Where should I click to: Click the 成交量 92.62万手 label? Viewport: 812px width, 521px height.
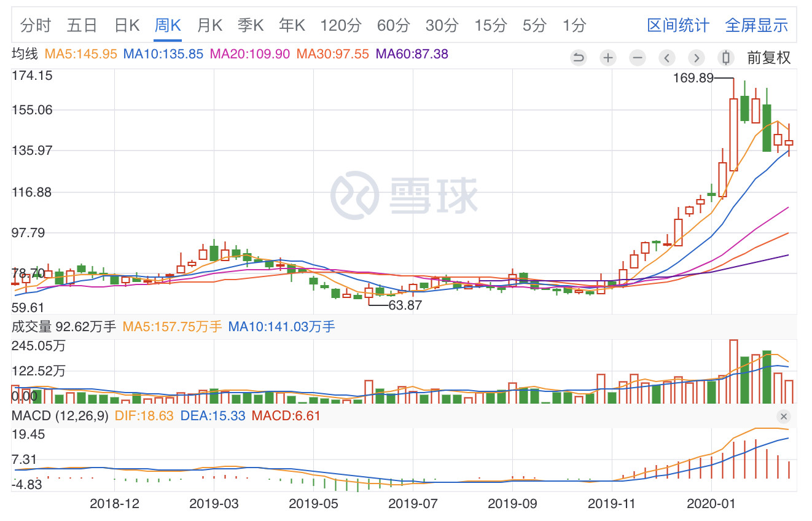pyautogui.click(x=63, y=327)
